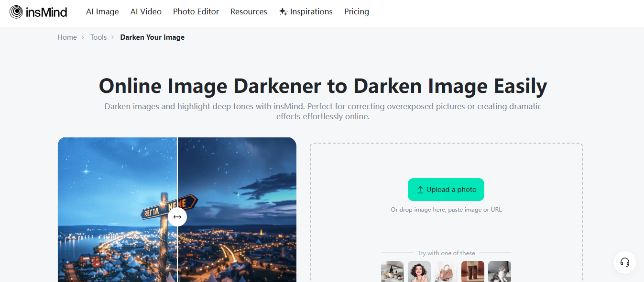Select the skincare bottles sample image
The image size is (644, 282).
pyautogui.click(x=393, y=271)
